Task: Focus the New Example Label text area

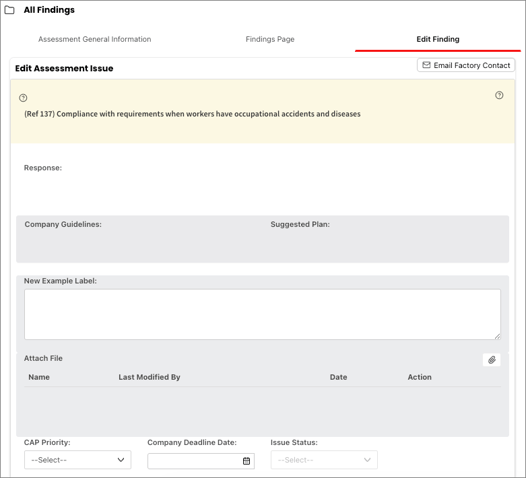Action: tap(262, 314)
